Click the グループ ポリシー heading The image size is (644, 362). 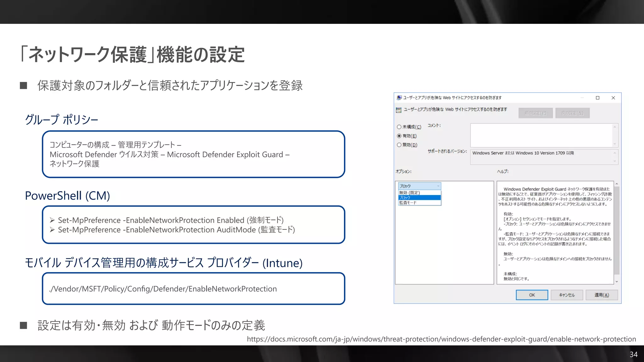click(x=62, y=120)
